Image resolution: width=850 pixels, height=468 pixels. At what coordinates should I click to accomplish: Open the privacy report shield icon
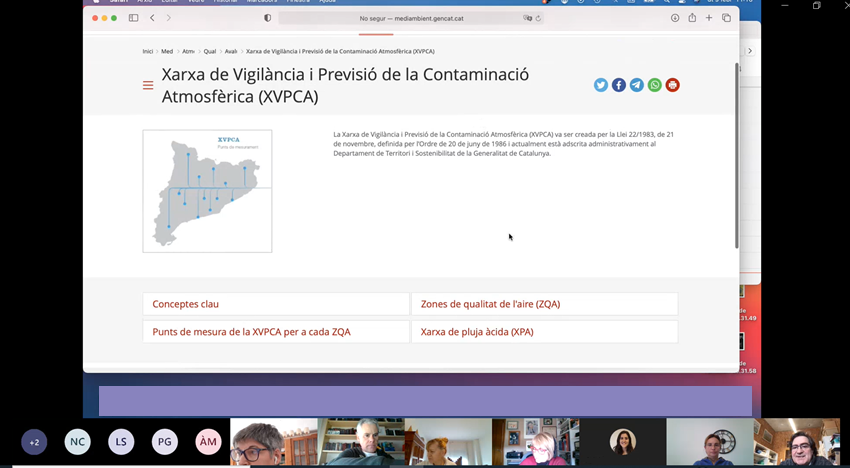(x=267, y=18)
